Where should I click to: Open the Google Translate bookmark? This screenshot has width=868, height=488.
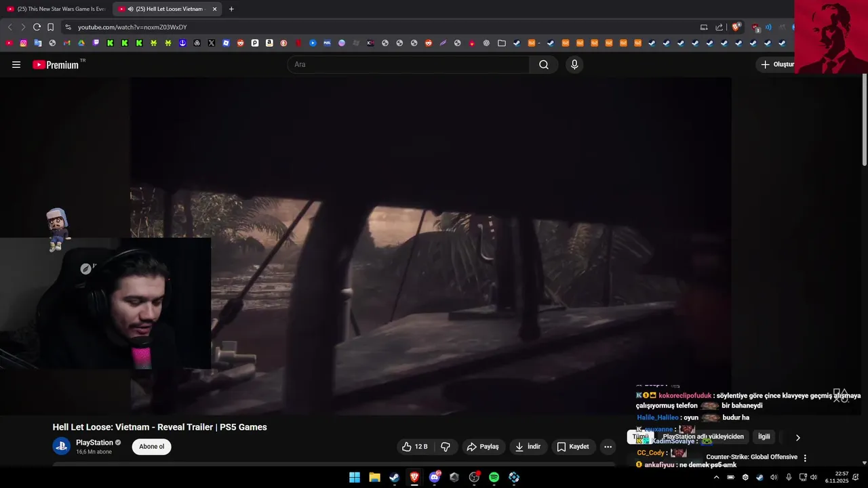point(38,43)
